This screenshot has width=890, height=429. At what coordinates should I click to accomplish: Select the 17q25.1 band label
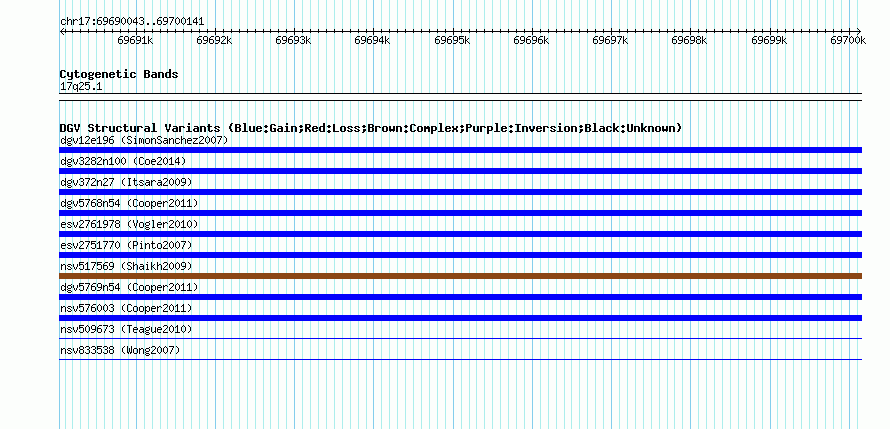(81, 87)
